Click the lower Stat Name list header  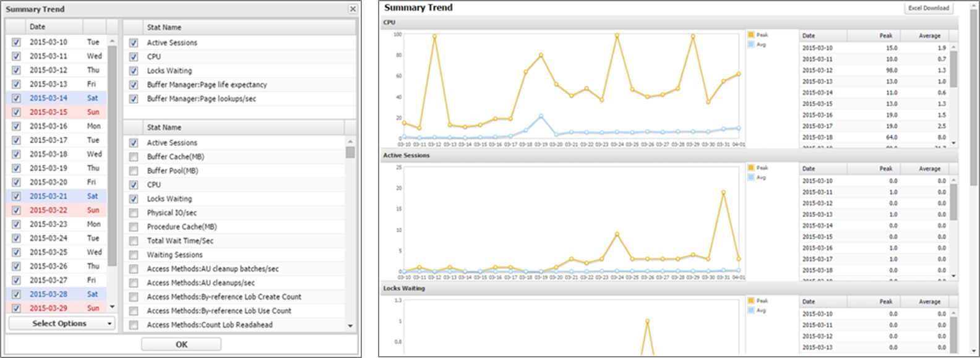[244, 127]
